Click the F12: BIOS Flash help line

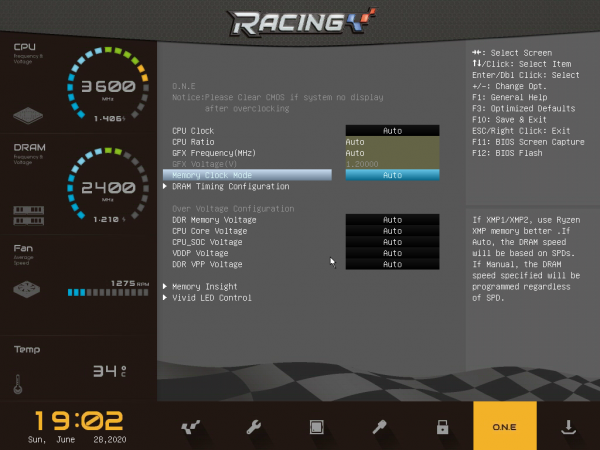pyautogui.click(x=507, y=153)
